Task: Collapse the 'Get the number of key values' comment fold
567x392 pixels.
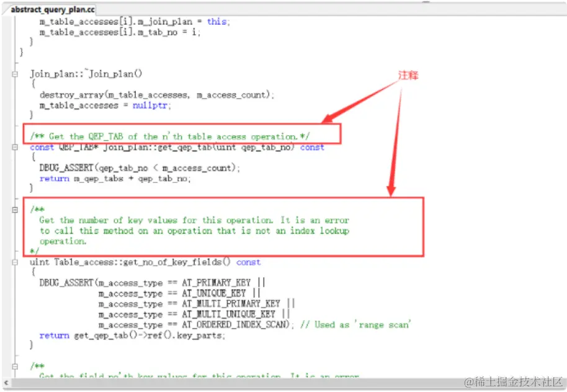Action: coord(15,210)
